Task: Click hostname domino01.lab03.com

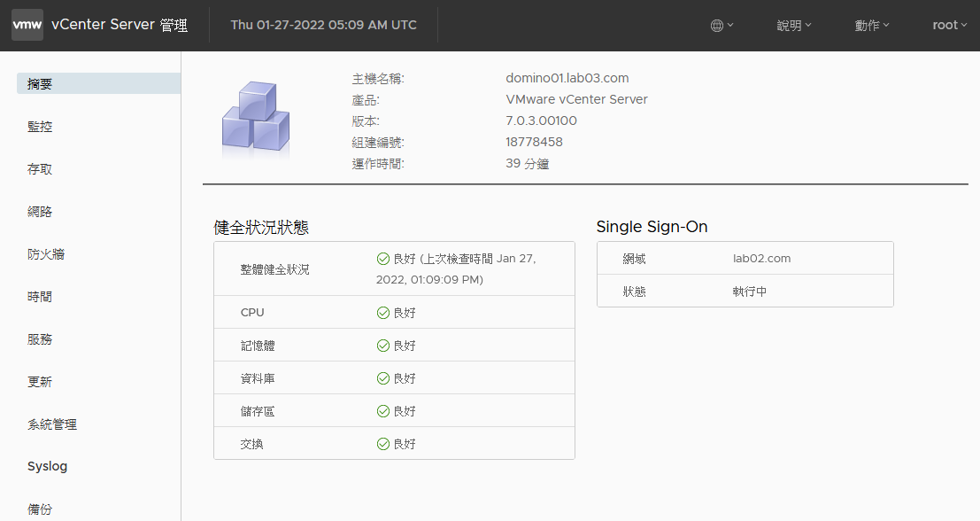Action: coord(567,78)
